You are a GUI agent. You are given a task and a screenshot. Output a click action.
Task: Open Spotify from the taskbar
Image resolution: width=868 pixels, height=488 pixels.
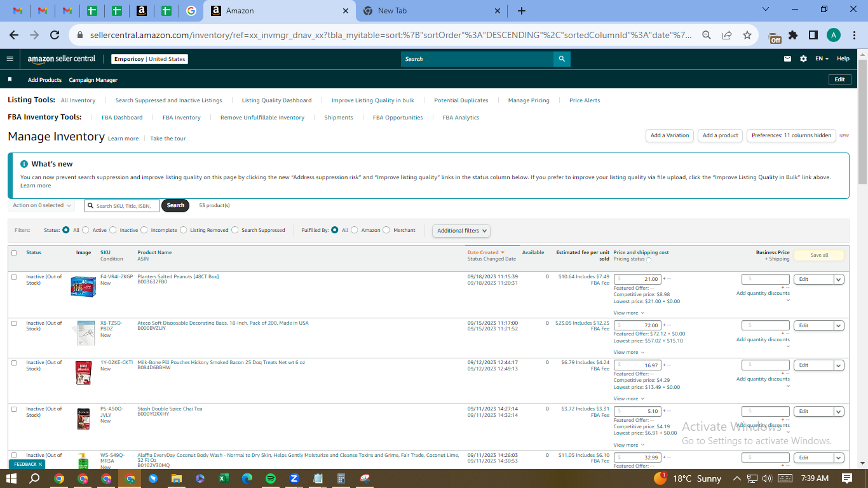(x=271, y=478)
